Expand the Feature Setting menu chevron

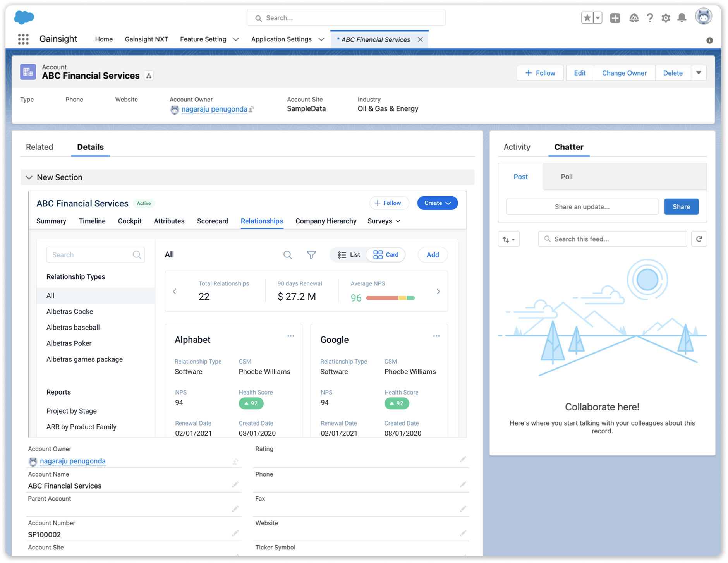[x=236, y=39]
